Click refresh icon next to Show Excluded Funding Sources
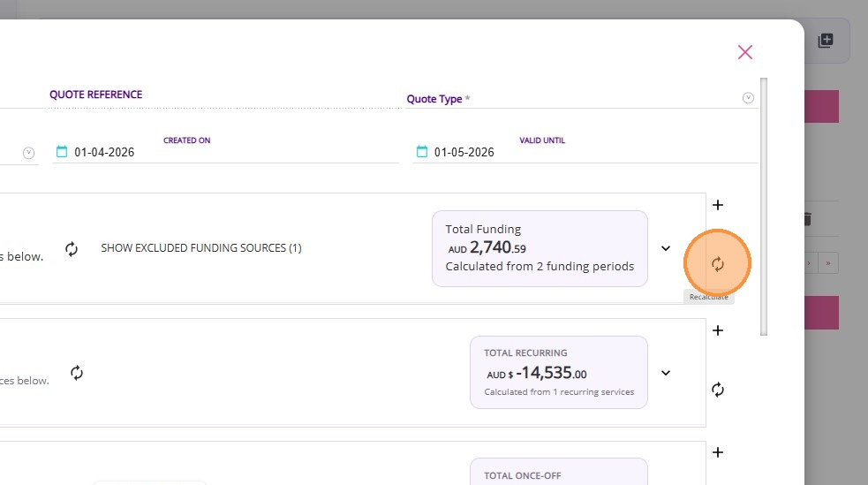Image resolution: width=868 pixels, height=485 pixels. coord(72,249)
